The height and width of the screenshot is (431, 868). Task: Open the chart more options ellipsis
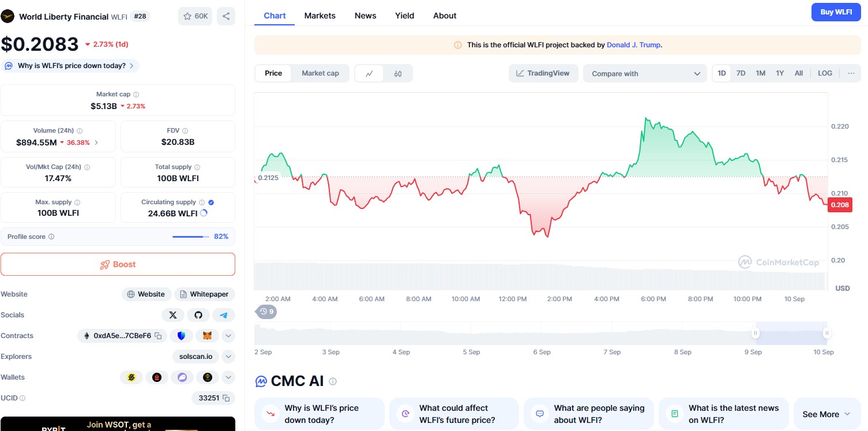tap(851, 73)
